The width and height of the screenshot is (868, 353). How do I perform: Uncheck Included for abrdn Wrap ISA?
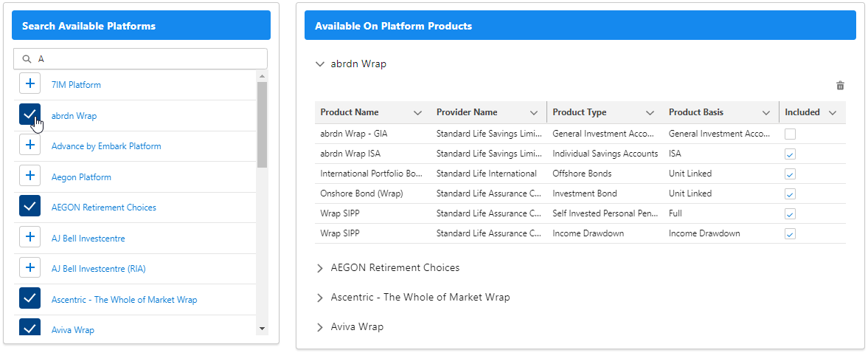(790, 154)
